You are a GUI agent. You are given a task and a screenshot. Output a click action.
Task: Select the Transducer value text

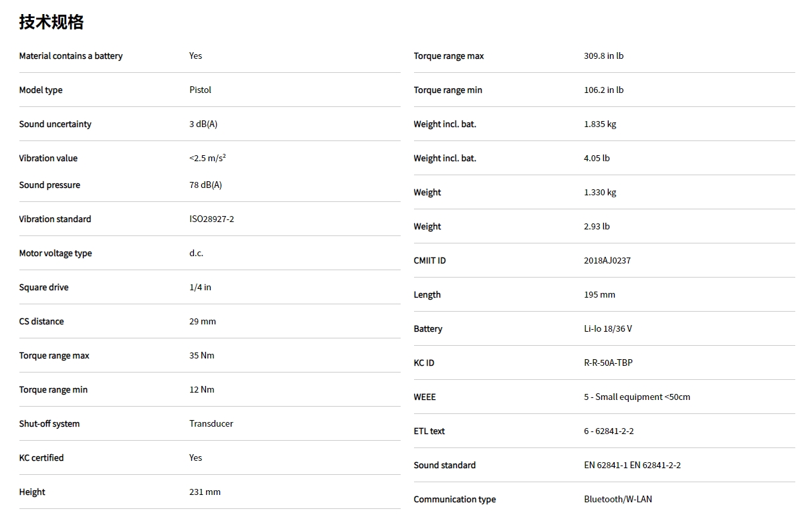tap(211, 424)
